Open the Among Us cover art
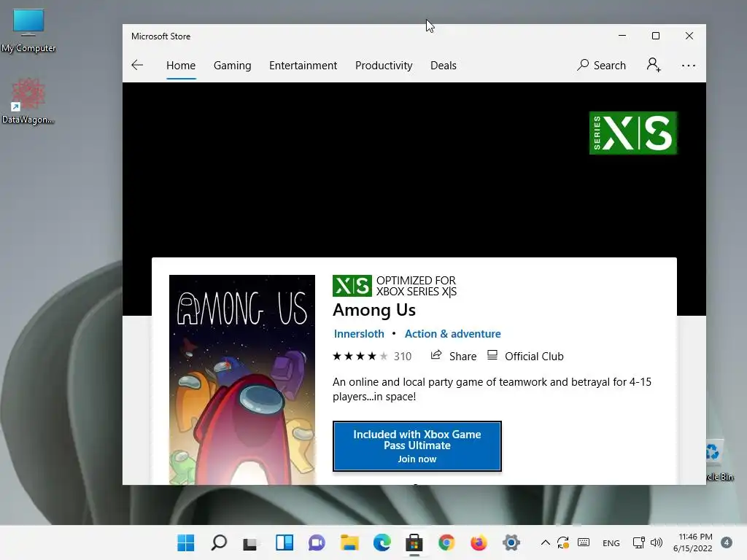The height and width of the screenshot is (560, 747). click(x=242, y=379)
